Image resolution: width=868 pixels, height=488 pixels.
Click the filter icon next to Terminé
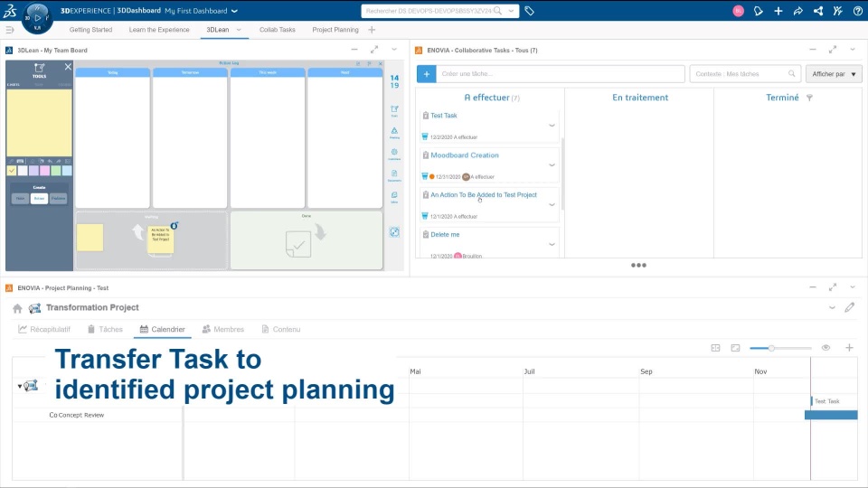pos(810,98)
